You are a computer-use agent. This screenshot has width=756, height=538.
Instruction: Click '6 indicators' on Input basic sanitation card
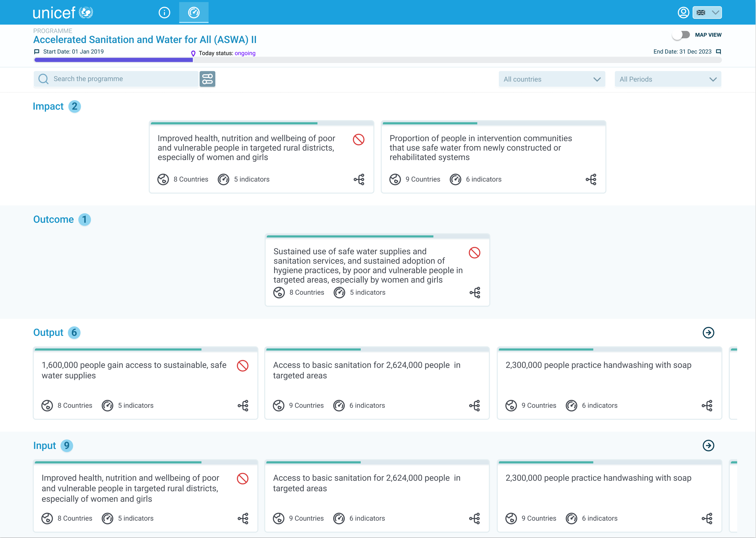[x=367, y=518]
